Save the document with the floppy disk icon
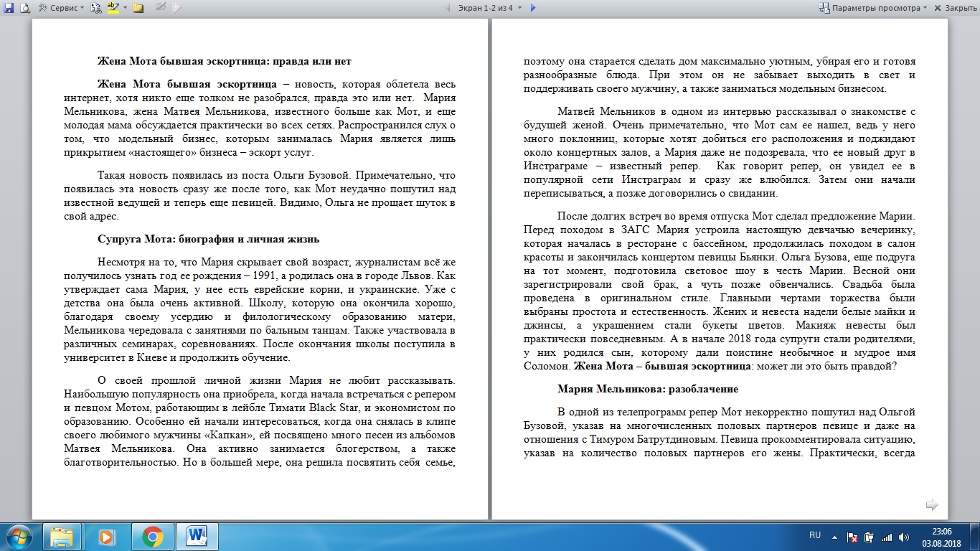 [8, 8]
